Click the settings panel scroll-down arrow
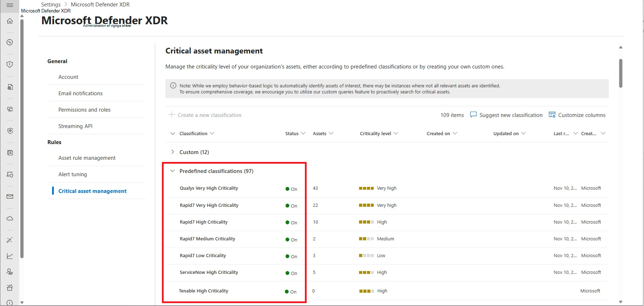 pos(621,302)
